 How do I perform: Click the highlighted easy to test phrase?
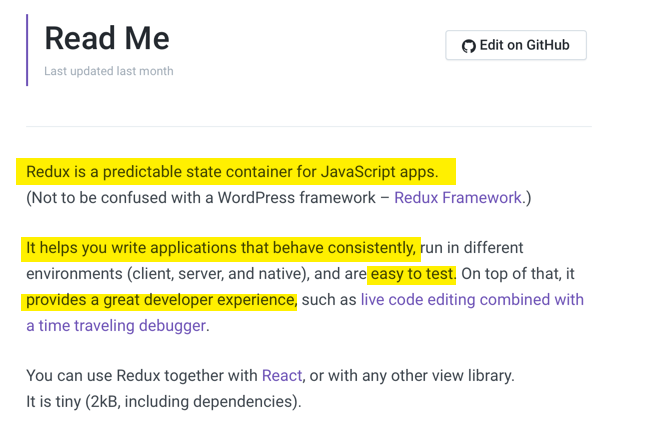point(412,274)
